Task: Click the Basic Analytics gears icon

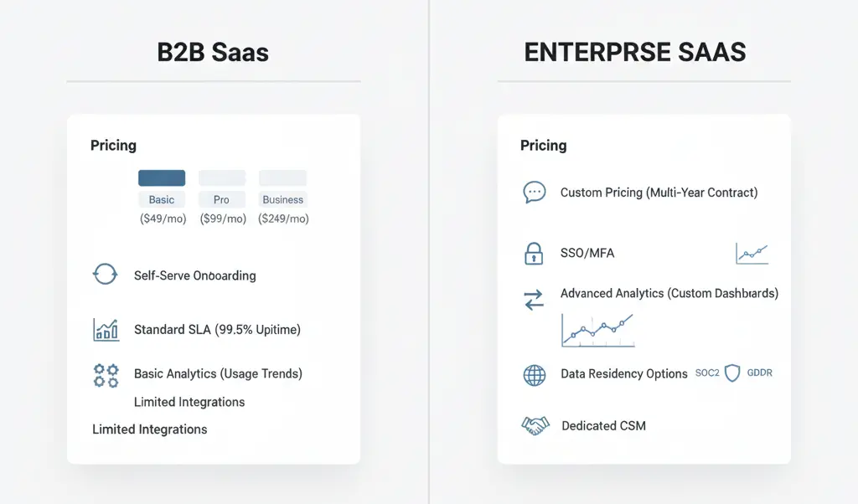Action: [x=106, y=374]
